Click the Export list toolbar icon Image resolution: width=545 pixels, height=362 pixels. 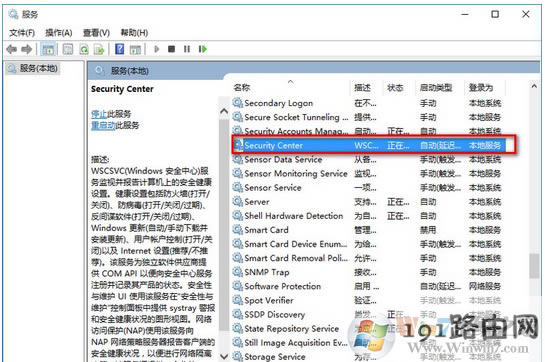click(99, 49)
